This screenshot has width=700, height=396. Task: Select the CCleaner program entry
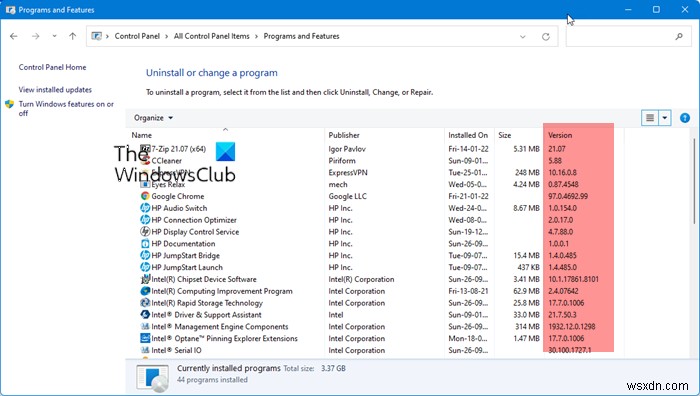(167, 161)
